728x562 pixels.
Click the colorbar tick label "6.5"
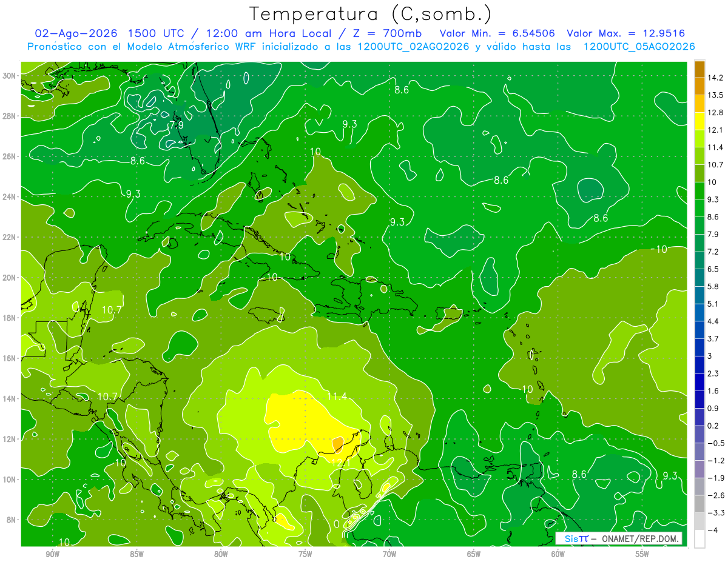click(x=713, y=269)
